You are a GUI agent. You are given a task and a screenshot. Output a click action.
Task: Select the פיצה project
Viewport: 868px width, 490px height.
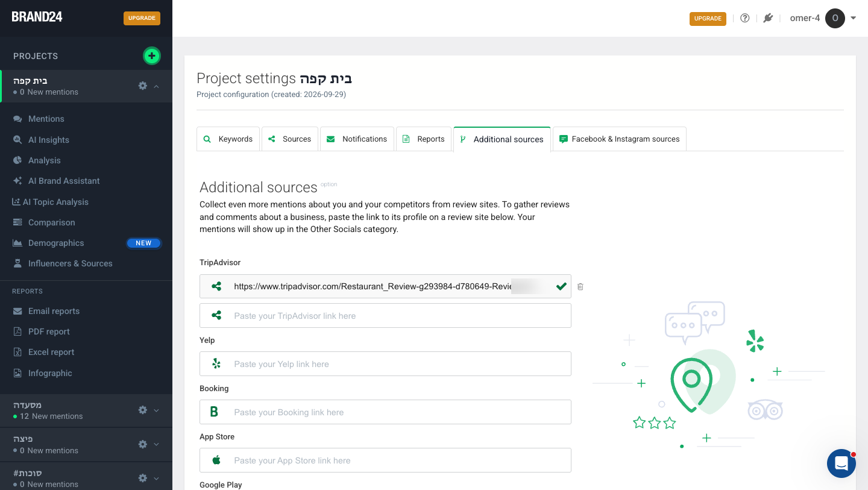[23, 439]
